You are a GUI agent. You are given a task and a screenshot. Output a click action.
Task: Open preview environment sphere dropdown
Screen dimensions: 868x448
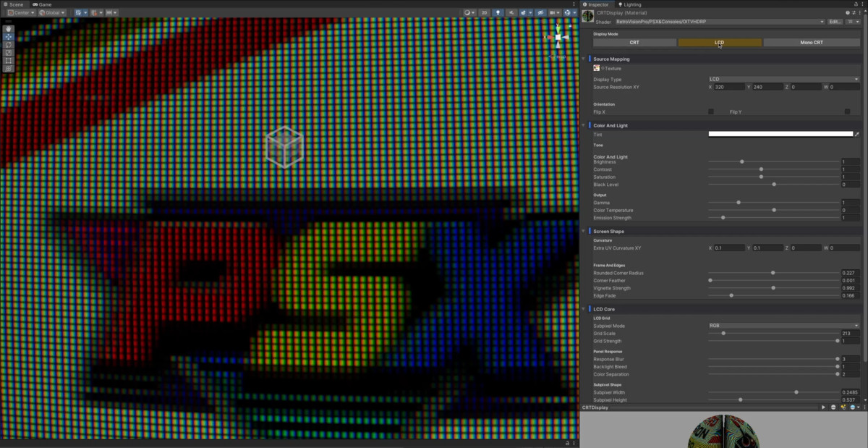coord(855,407)
